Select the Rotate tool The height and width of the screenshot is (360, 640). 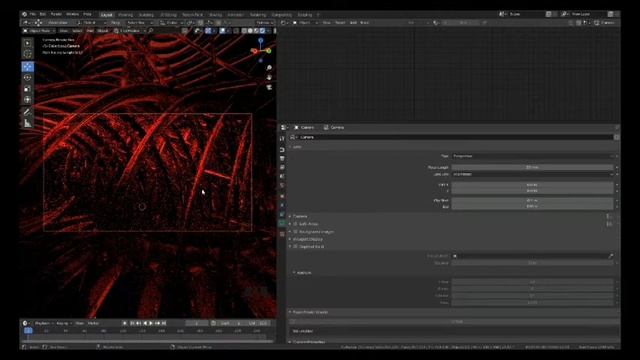(x=27, y=78)
